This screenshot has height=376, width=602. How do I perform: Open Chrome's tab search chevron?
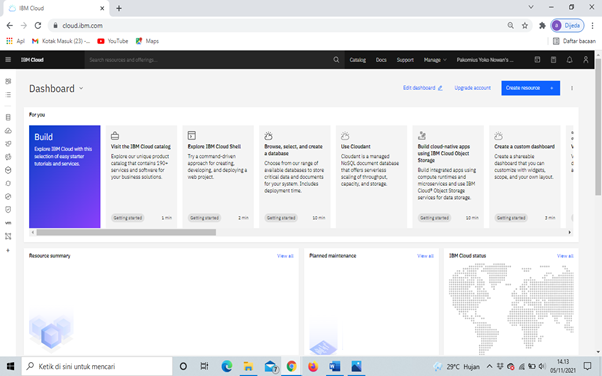click(531, 7)
